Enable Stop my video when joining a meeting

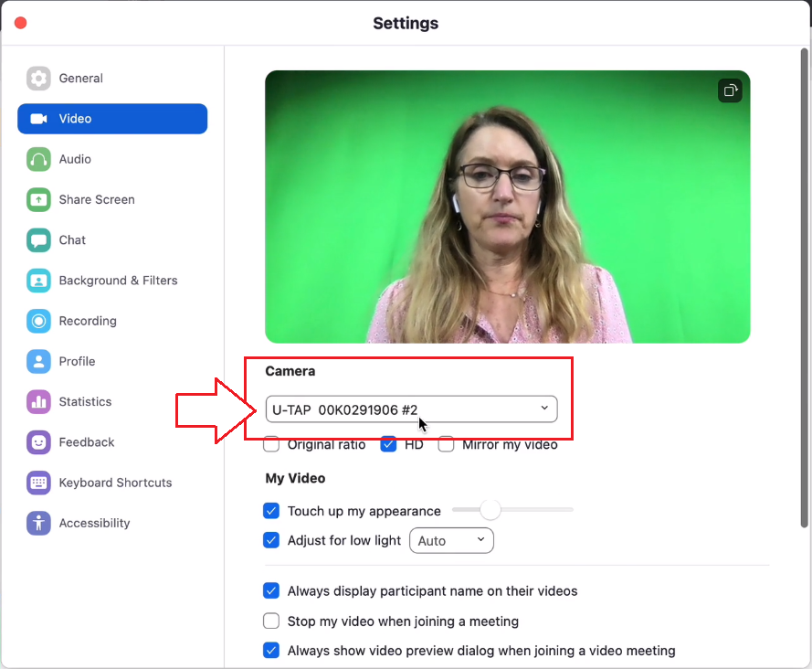point(271,621)
